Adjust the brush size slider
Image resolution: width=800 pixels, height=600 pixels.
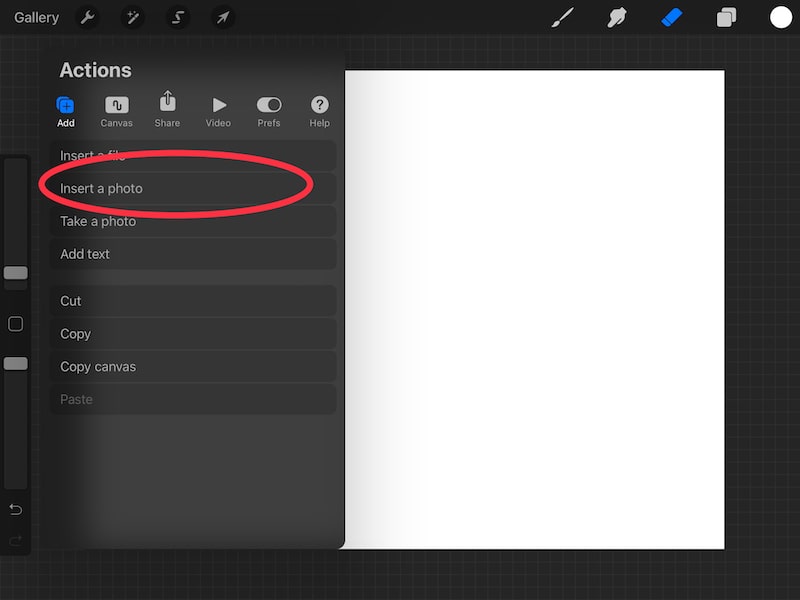tap(15, 272)
